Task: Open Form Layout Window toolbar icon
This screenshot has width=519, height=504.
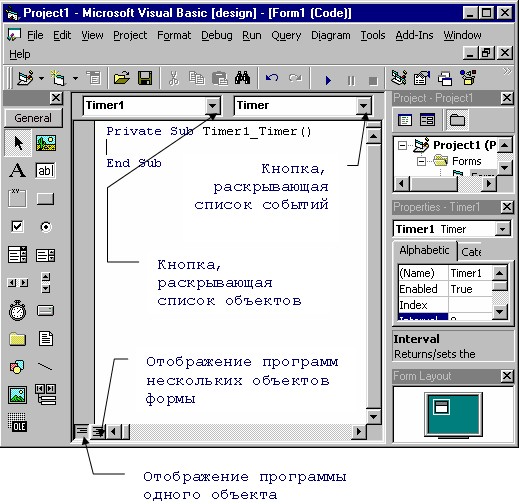Action: [445, 79]
